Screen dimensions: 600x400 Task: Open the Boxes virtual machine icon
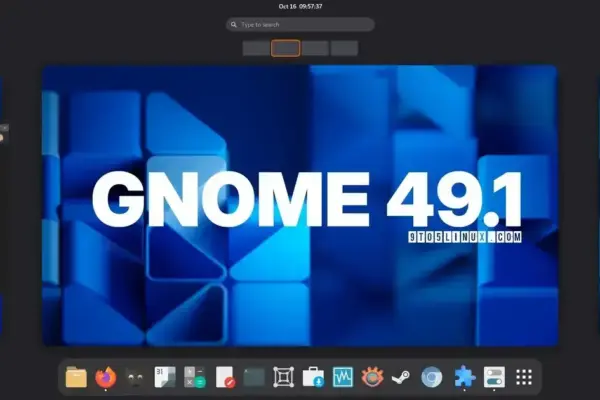284,377
